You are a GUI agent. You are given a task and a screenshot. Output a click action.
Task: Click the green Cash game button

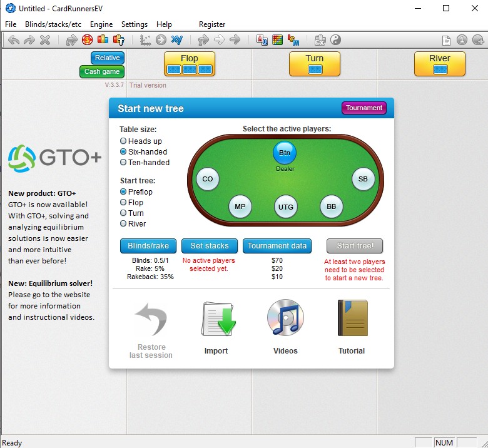coord(102,71)
